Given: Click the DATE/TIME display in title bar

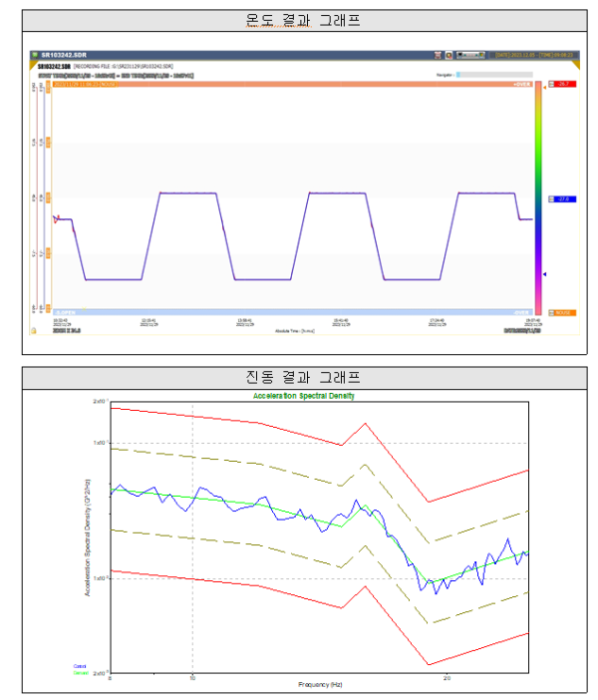Looking at the screenshot, I should coord(534,55).
